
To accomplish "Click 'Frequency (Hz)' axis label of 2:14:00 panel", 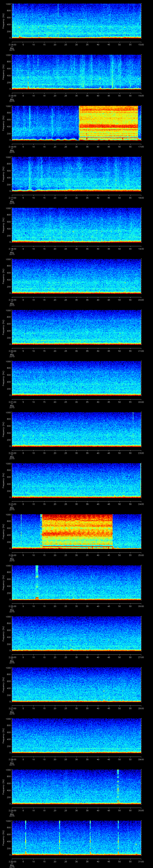I will tap(3, 21).
